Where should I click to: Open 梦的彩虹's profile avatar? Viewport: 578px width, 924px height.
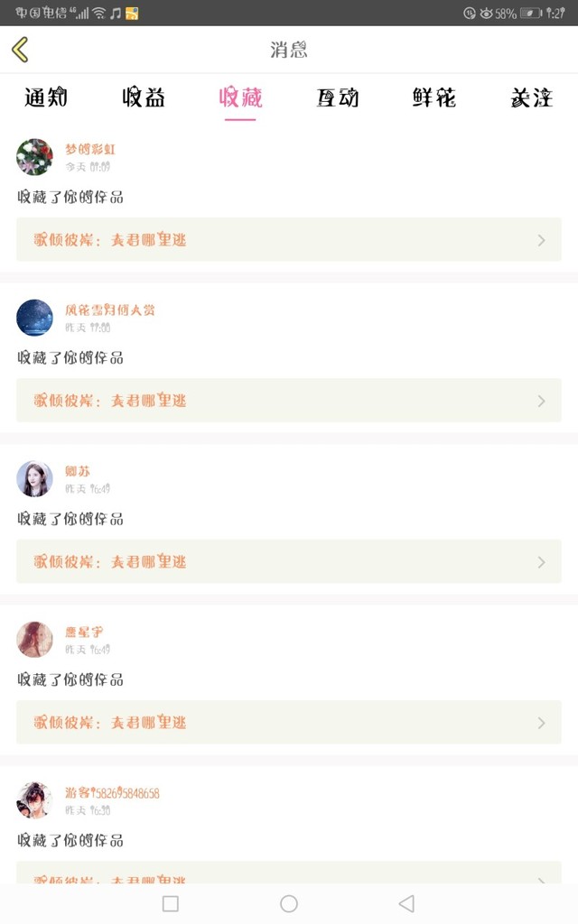(34, 157)
